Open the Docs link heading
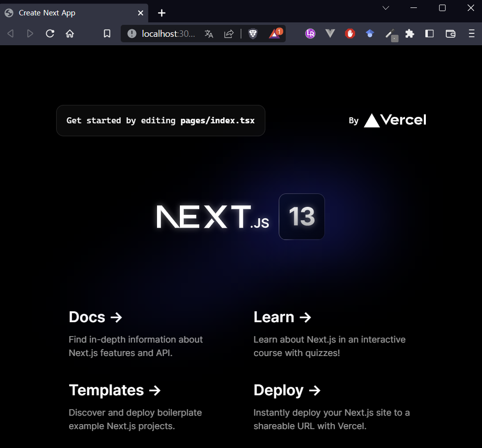The image size is (482, 448). pyautogui.click(x=95, y=317)
